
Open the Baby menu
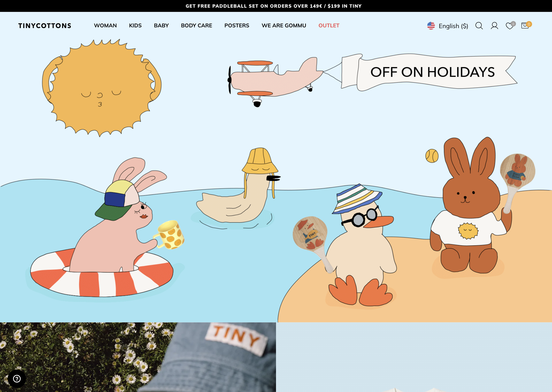(161, 26)
